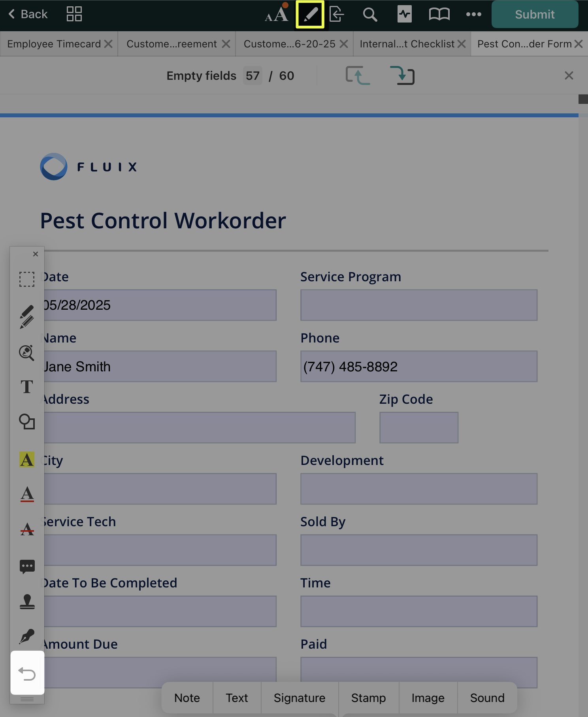Select the underline text tool
Viewport: 588px width, 717px height.
point(27,494)
